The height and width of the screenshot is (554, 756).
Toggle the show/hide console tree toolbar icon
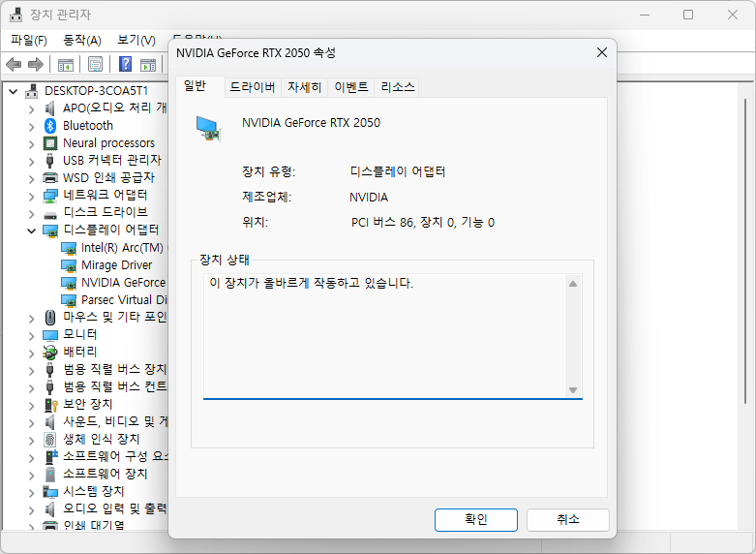tap(66, 64)
